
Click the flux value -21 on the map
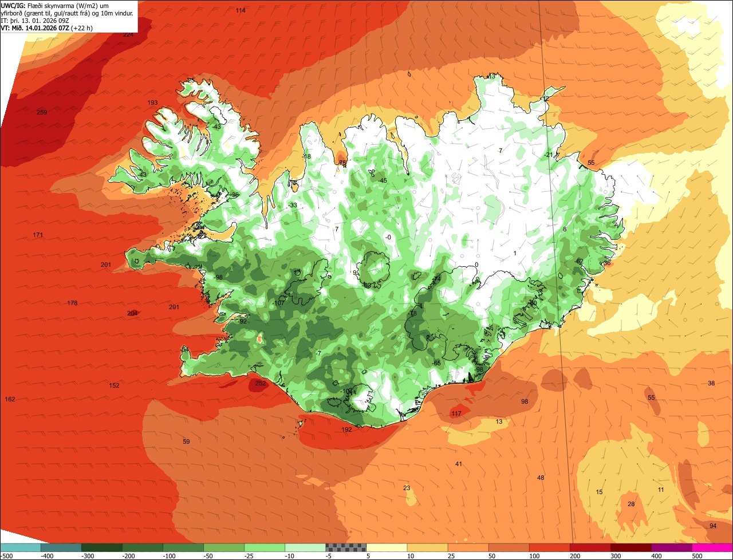coord(548,155)
